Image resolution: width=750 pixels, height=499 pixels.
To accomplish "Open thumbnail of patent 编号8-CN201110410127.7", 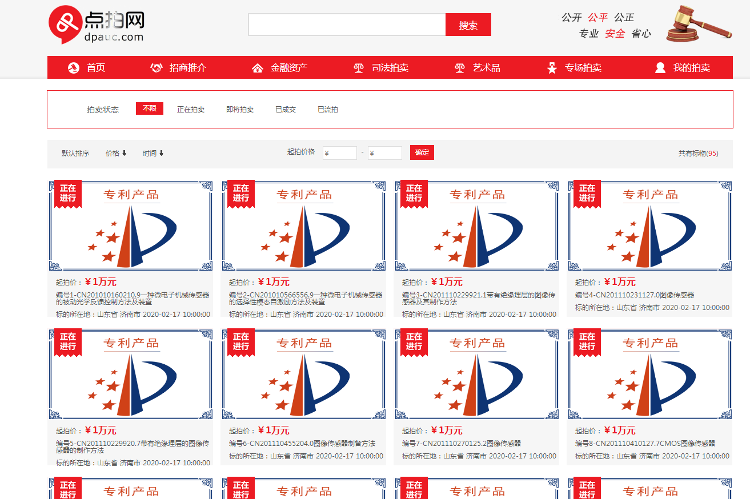I will point(650,374).
